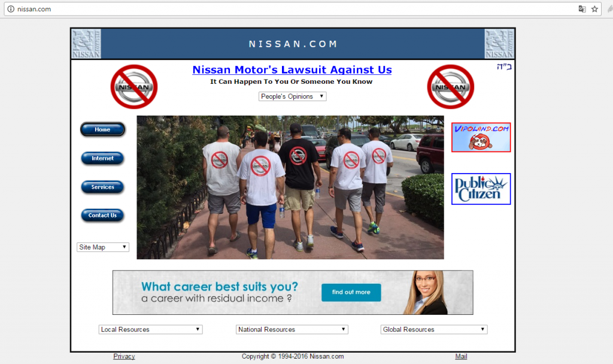Viewport: 613px width, 364px height.
Task: Click the translate page icon
Action: [x=582, y=9]
